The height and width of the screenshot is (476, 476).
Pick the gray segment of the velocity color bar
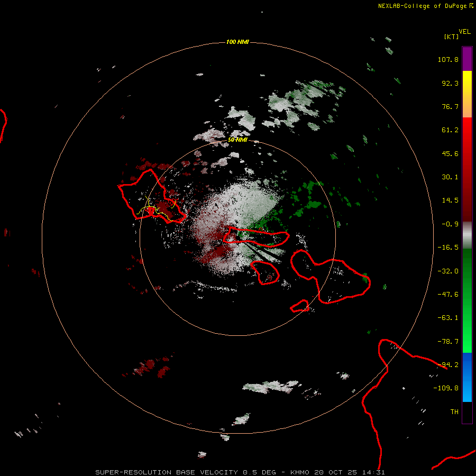467,235
